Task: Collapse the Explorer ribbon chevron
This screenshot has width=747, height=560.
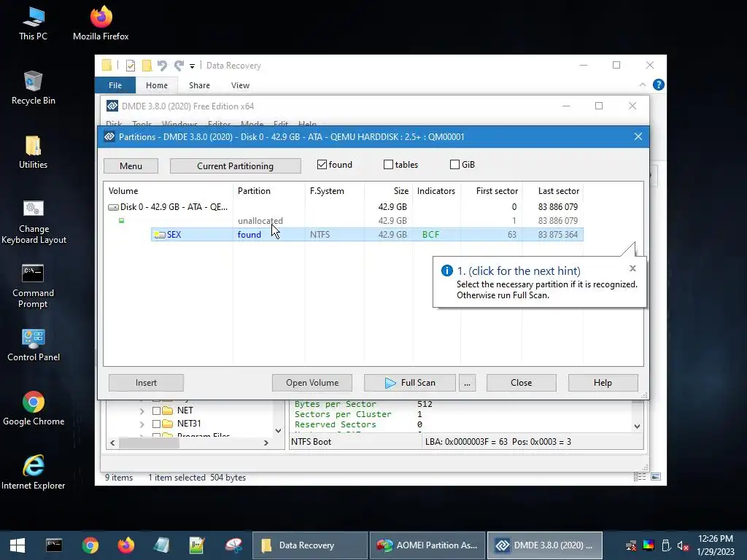Action: click(x=642, y=85)
